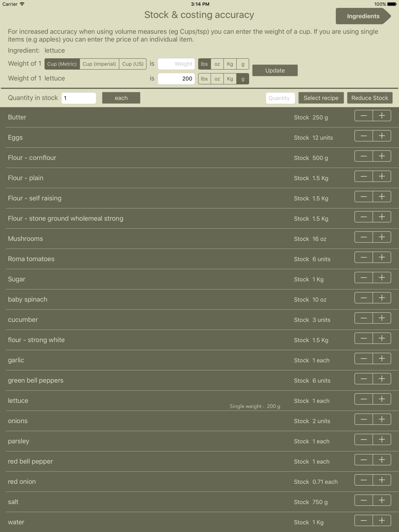The height and width of the screenshot is (532, 399).
Task: Increase Mushrooms stock with plus
Action: click(382, 237)
